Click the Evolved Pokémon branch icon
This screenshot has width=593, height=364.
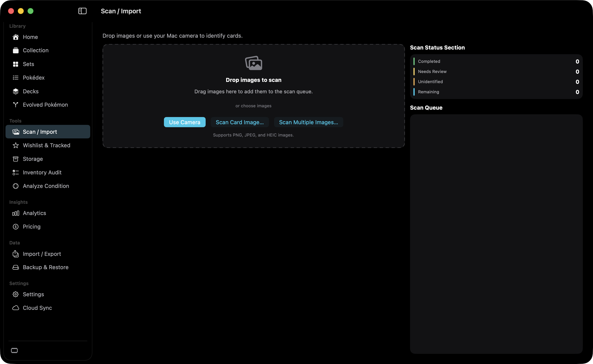tap(16, 105)
